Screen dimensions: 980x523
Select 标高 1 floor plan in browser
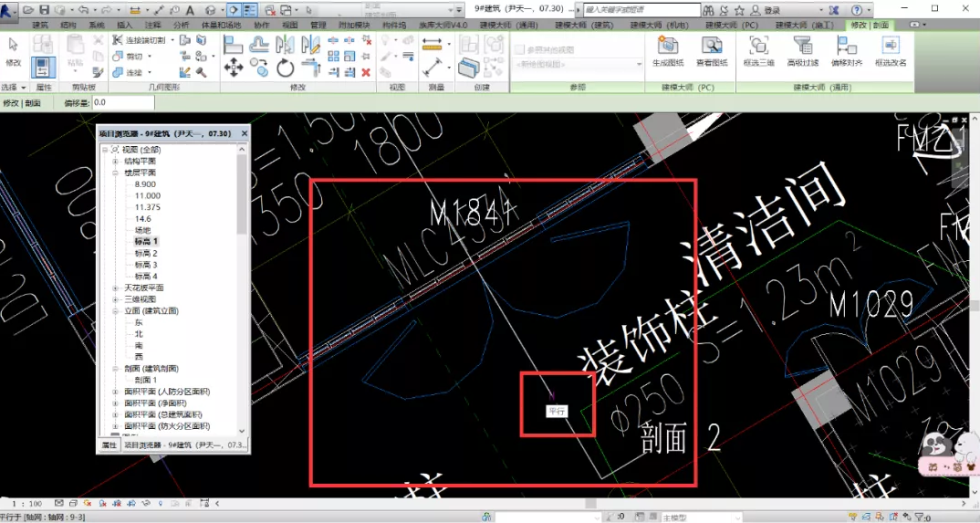pos(146,241)
